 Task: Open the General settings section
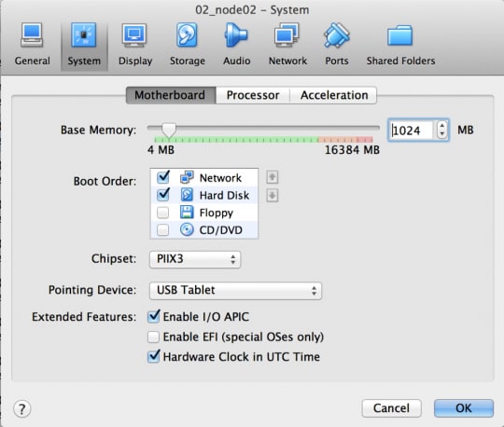pos(32,45)
